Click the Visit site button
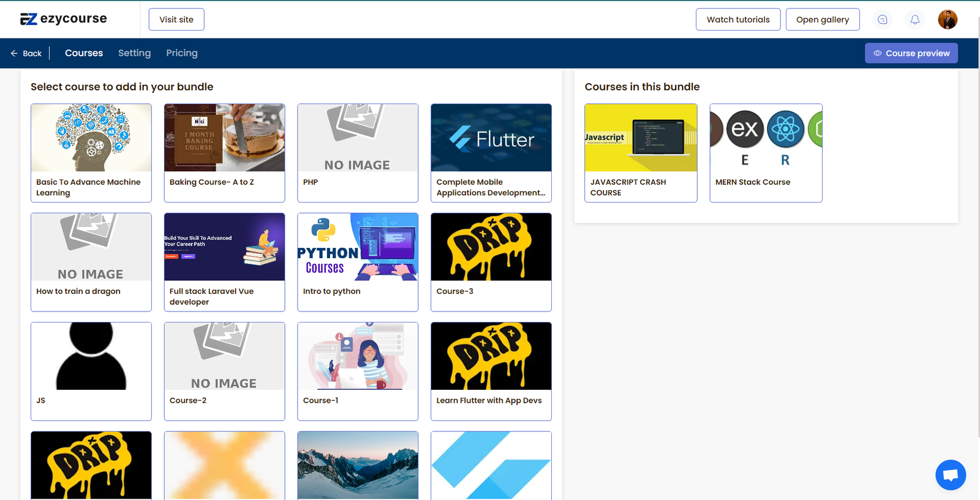 (176, 20)
